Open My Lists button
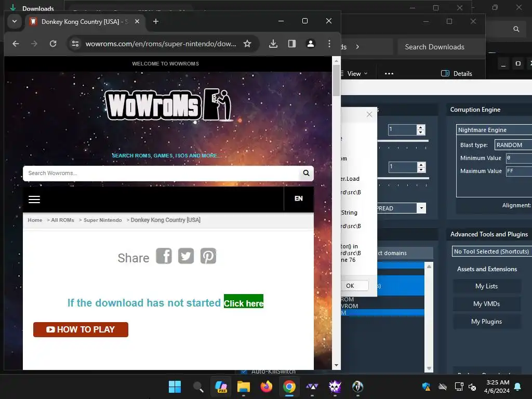Image resolution: width=532 pixels, height=399 pixels. click(x=486, y=286)
